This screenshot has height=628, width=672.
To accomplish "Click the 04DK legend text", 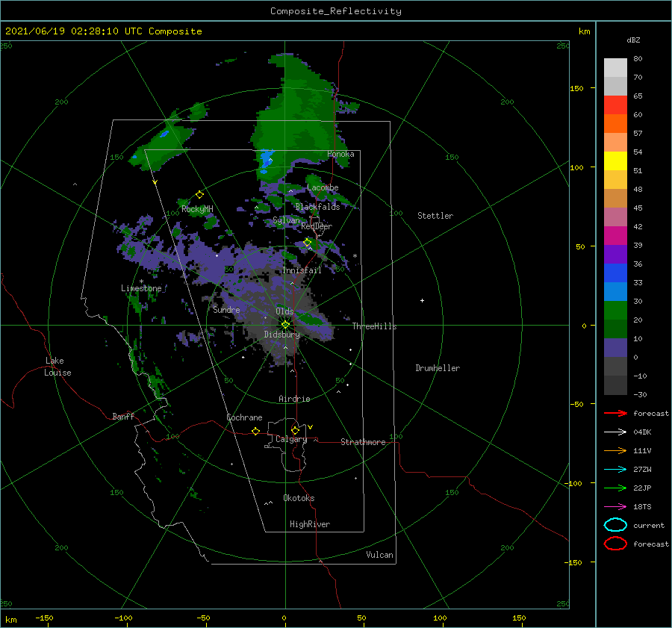I will pos(642,432).
